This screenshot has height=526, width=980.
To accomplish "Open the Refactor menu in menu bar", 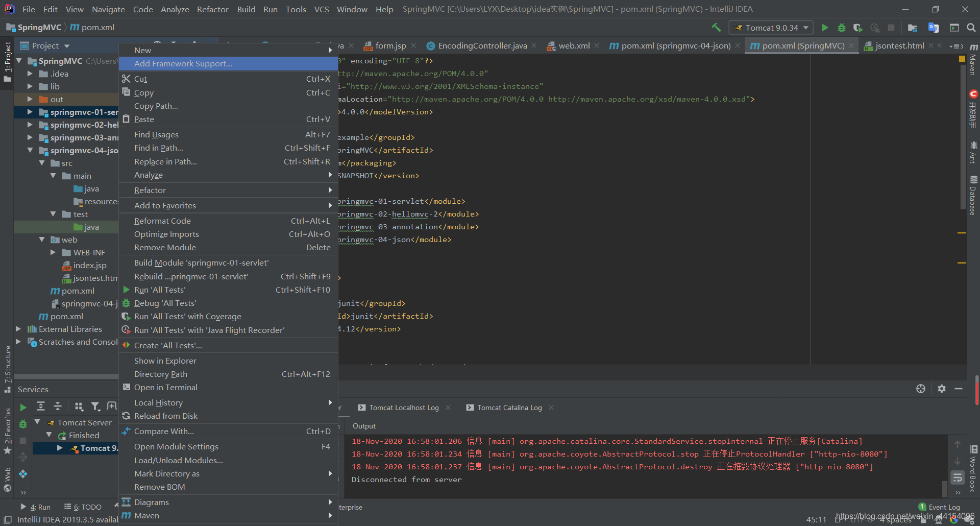I will (x=212, y=9).
